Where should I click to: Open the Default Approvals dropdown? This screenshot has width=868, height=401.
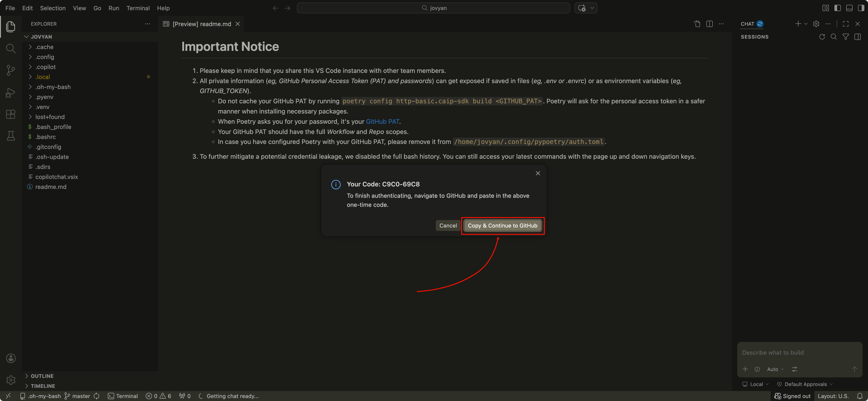pos(805,384)
